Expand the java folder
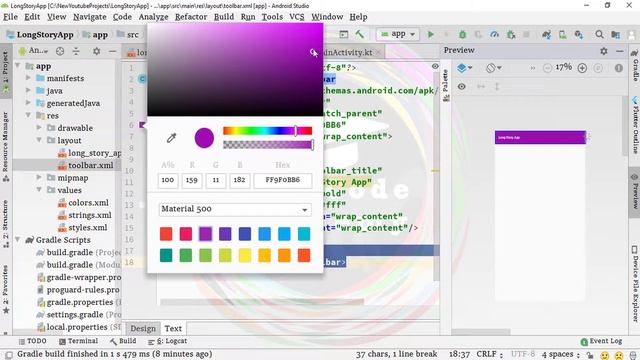640x360 pixels. pyautogui.click(x=28, y=90)
